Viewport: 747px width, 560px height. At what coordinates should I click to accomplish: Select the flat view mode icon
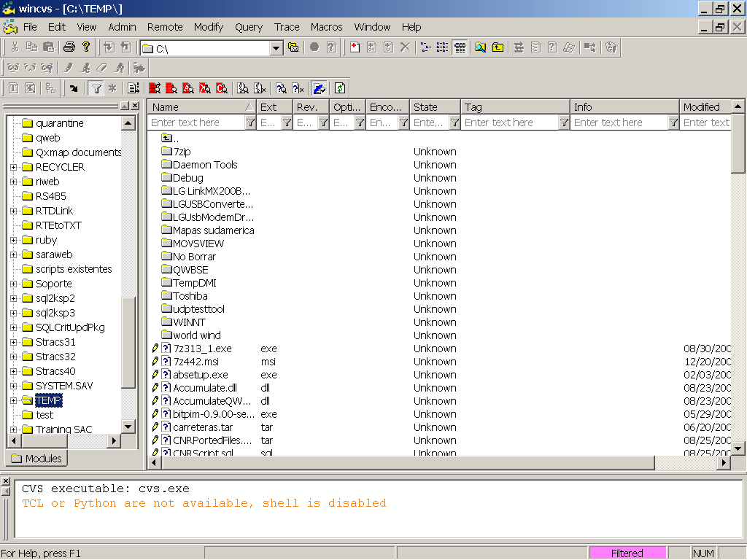[441, 47]
